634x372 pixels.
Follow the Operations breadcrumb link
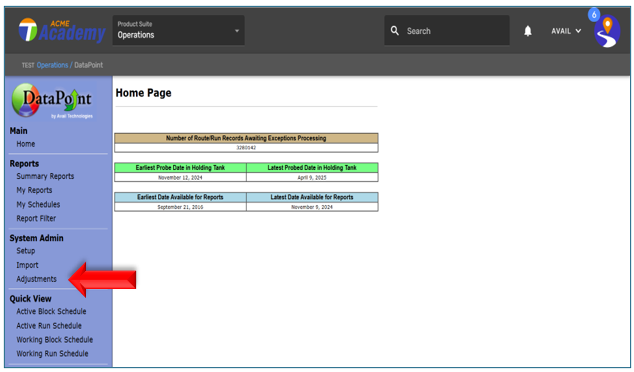(x=52, y=65)
